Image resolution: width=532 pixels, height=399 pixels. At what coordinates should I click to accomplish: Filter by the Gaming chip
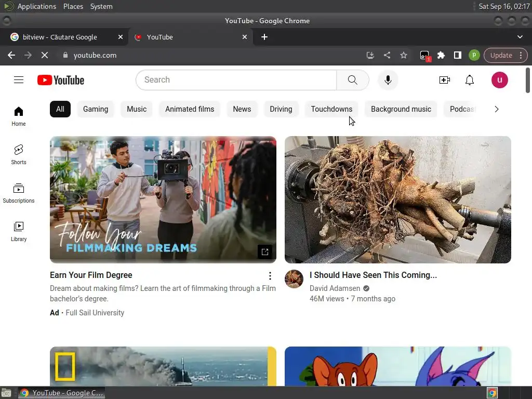[96, 109]
